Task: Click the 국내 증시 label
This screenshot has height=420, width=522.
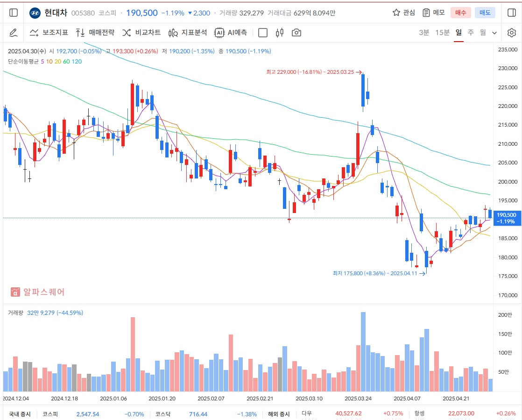Action: (x=20, y=414)
